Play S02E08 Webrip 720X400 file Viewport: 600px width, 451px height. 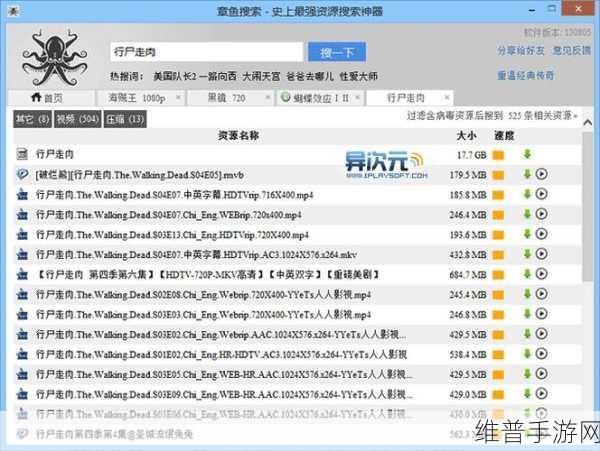[x=541, y=293]
